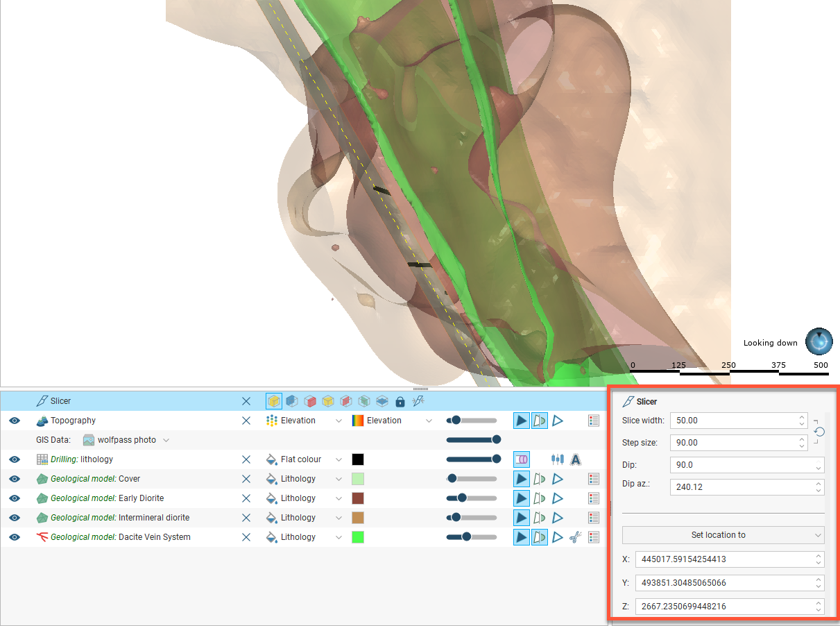
Task: Click the cylinder display icon for Drilling lithology
Action: coord(522,459)
